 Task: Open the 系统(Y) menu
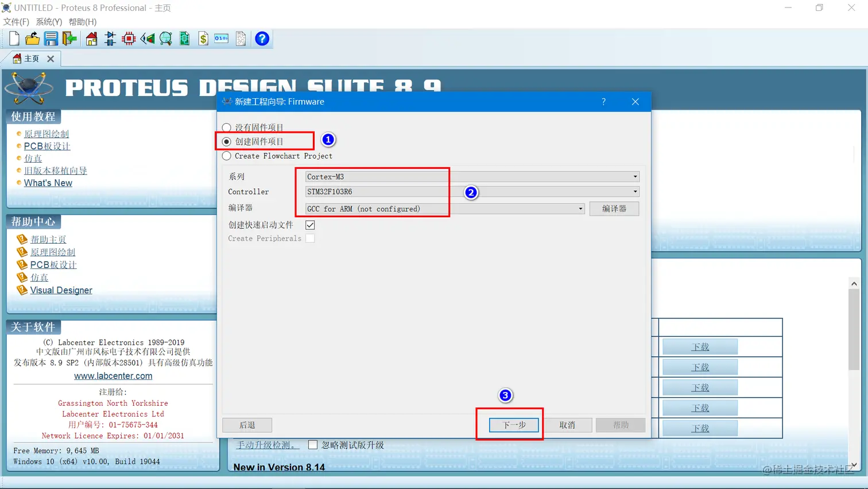point(49,22)
